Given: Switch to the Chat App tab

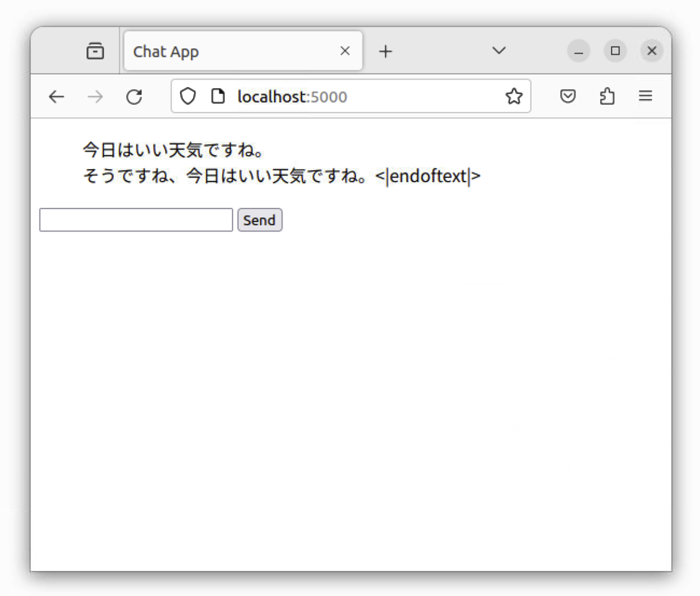Looking at the screenshot, I should [224, 51].
